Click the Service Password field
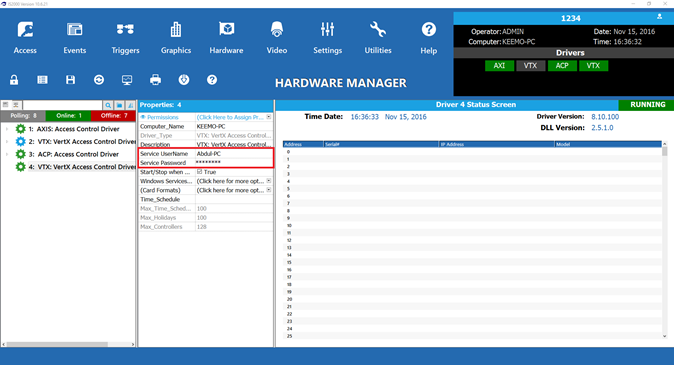 [x=234, y=163]
